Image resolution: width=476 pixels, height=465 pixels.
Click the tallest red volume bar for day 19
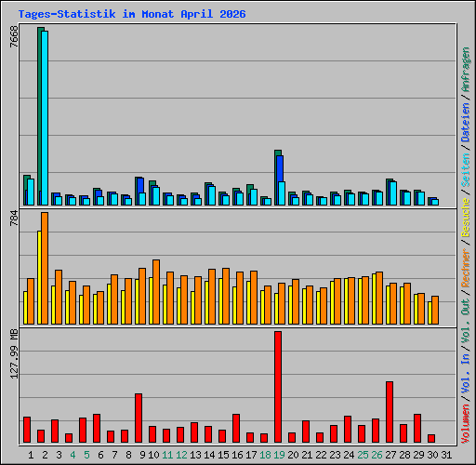pos(278,387)
